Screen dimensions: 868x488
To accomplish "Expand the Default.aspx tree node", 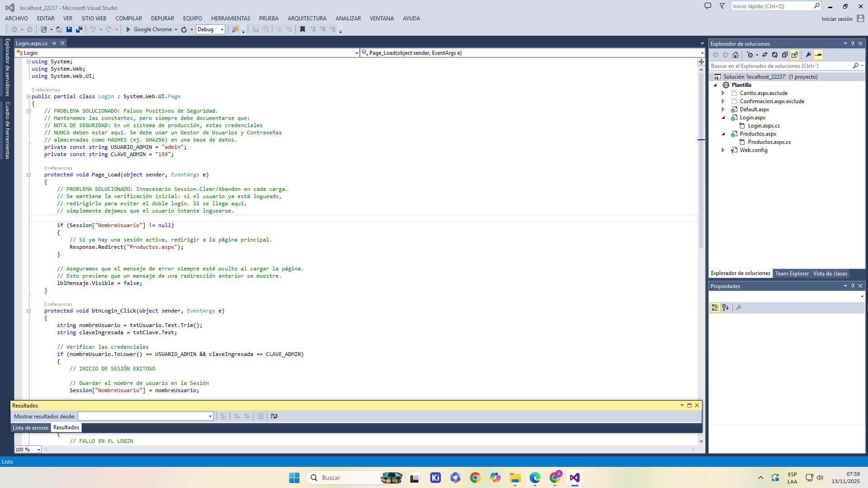I will [x=723, y=109].
